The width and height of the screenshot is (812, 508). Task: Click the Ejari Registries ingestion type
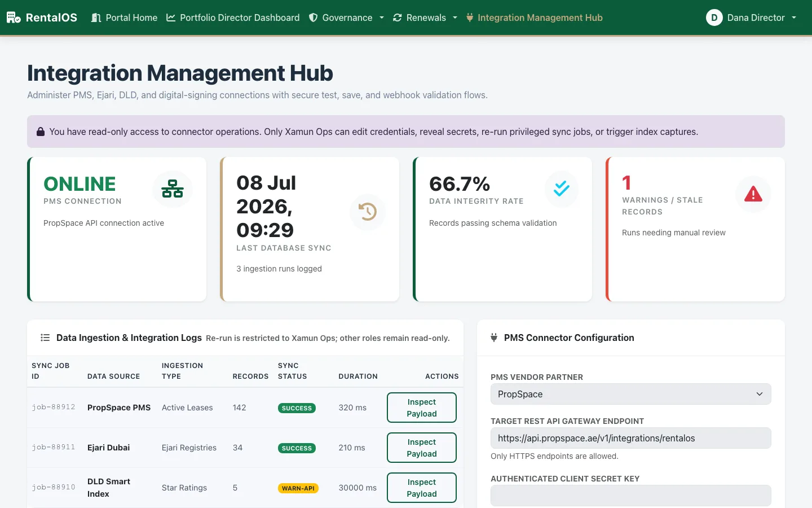(189, 448)
